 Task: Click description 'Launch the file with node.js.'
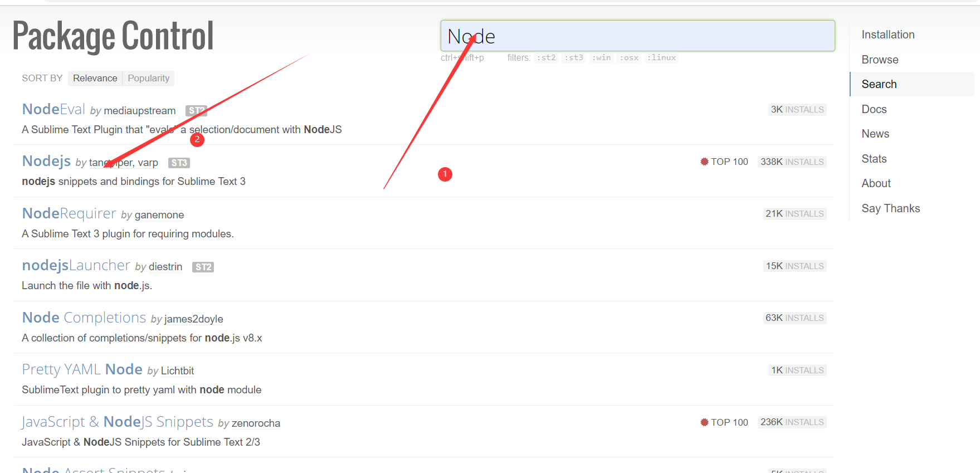tap(87, 286)
